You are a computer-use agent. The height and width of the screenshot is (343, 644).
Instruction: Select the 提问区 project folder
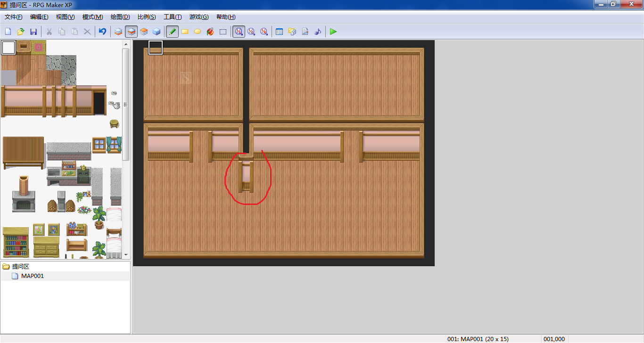20,267
